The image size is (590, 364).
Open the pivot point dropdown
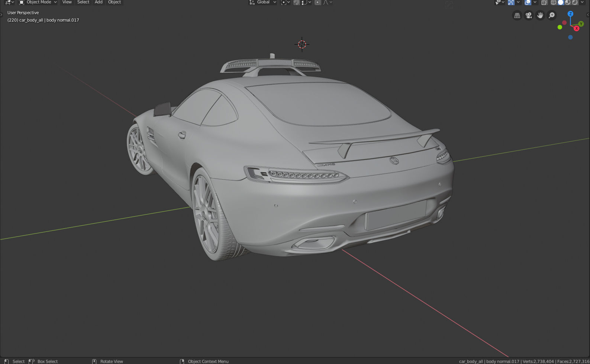click(285, 2)
